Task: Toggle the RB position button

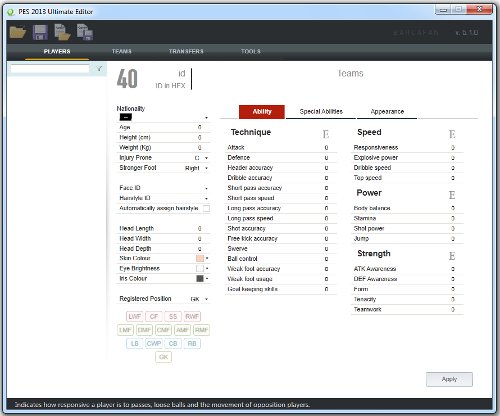Action: click(192, 343)
